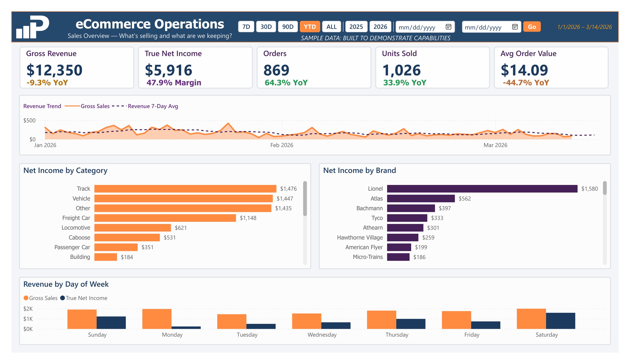Click the Go button
This screenshot has height=364, width=630.
tap(532, 27)
